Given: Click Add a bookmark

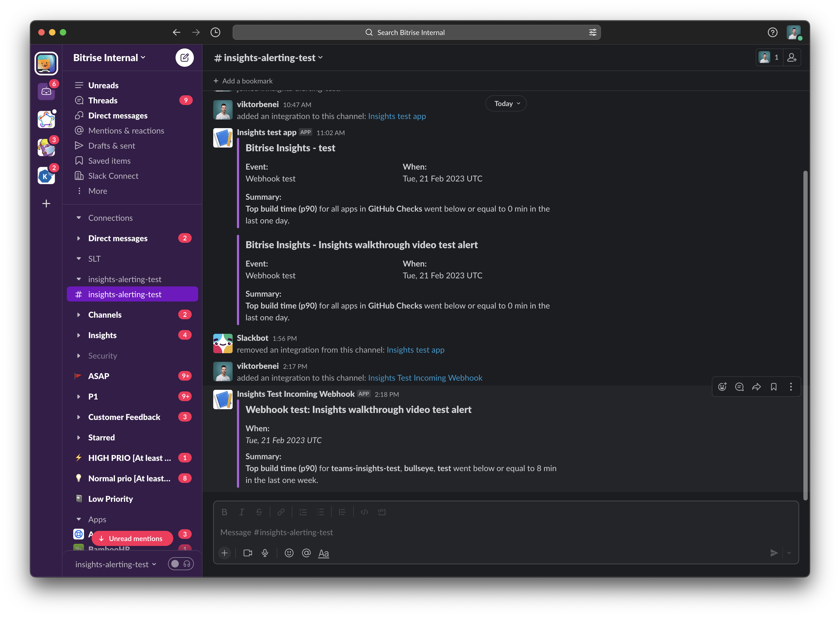Looking at the screenshot, I should coord(243,81).
